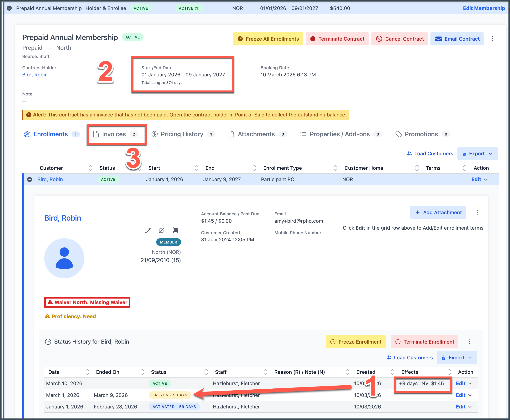510x420 pixels.
Task: Open the upper Export dropdown
Action: pyautogui.click(x=477, y=154)
